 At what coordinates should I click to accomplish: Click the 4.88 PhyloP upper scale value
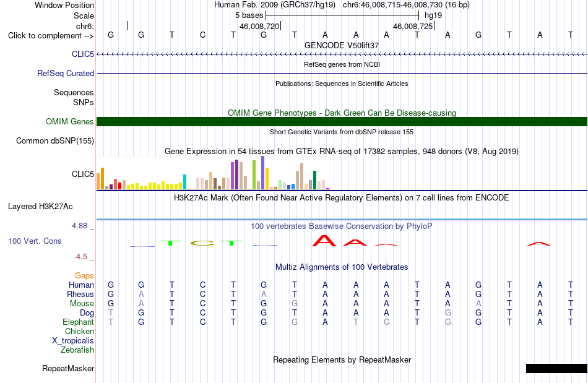click(79, 226)
